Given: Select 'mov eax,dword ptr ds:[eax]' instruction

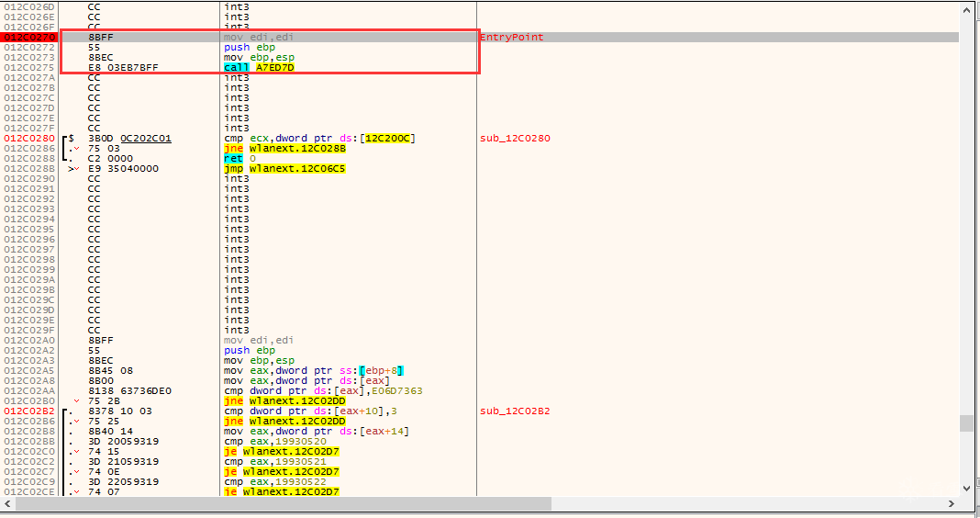Looking at the screenshot, I should (x=306, y=381).
